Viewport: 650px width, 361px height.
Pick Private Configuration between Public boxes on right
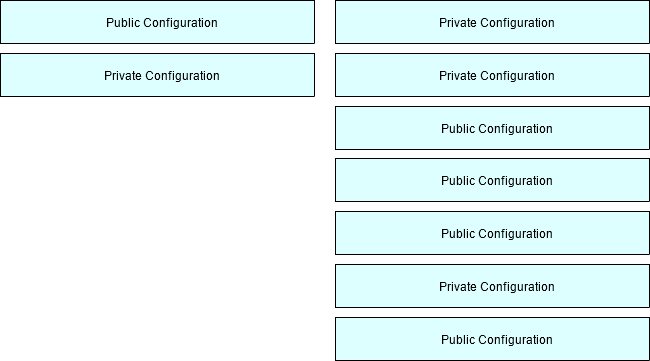point(492,286)
